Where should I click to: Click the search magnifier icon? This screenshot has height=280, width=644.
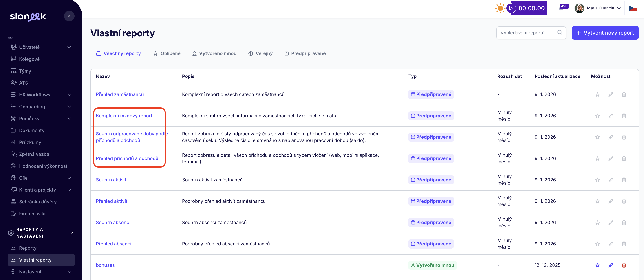(560, 33)
